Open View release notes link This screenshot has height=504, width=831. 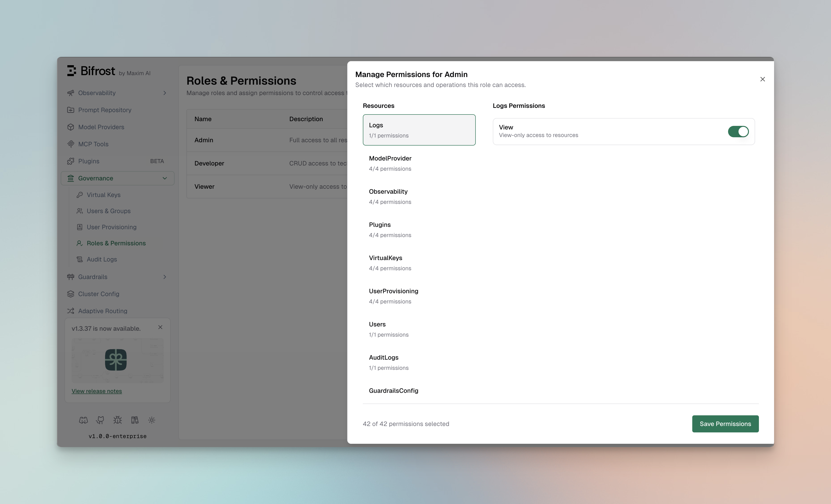[x=97, y=391]
